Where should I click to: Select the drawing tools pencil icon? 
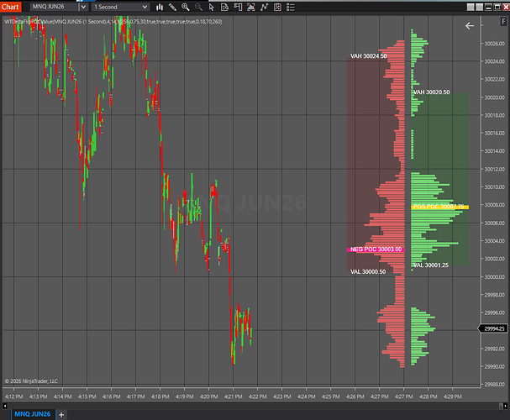(172, 8)
